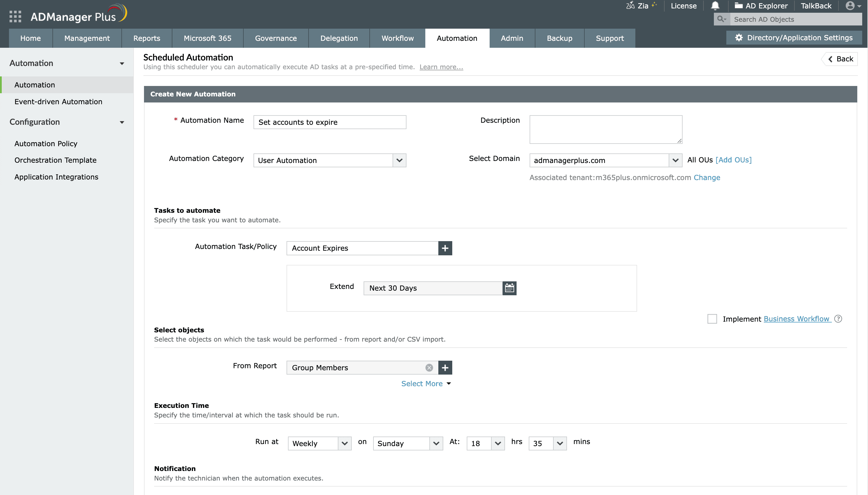Open the TalkBack link
This screenshot has width=868, height=495.
coord(816,6)
